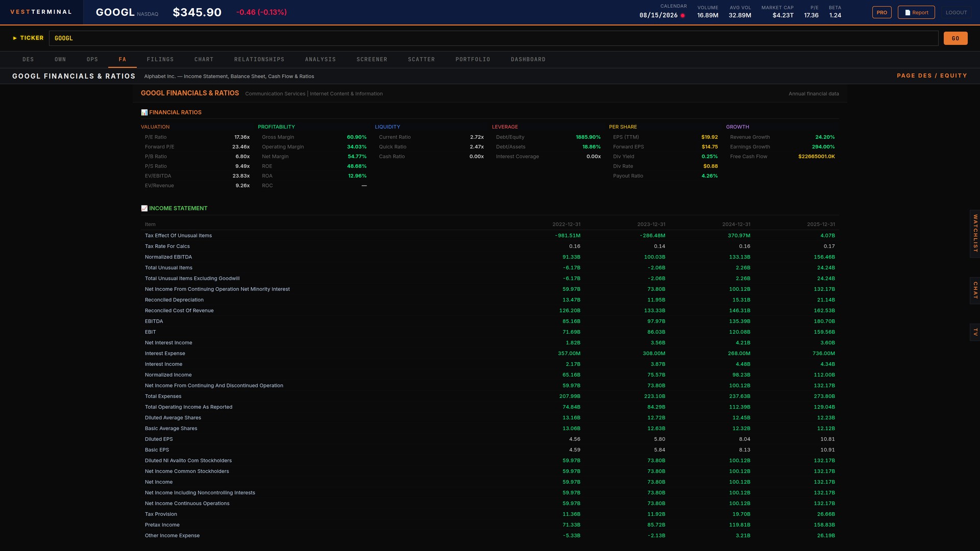Click the Interest Expense row label

[165, 354]
